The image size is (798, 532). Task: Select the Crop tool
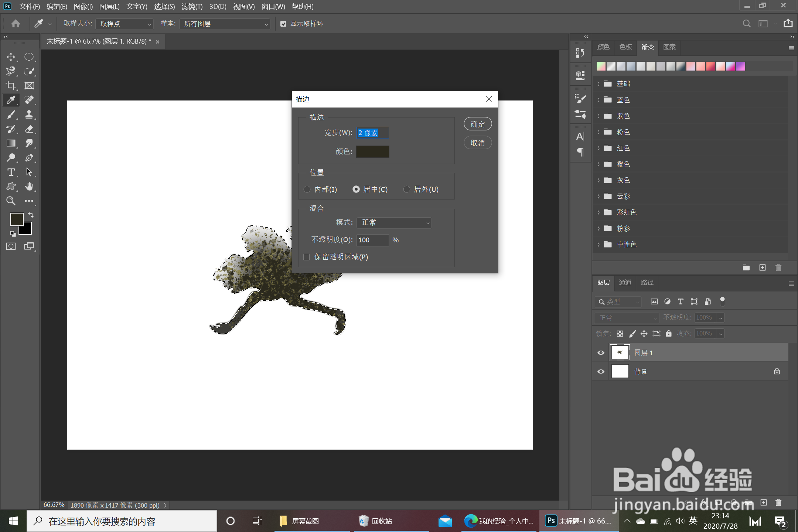pyautogui.click(x=11, y=86)
